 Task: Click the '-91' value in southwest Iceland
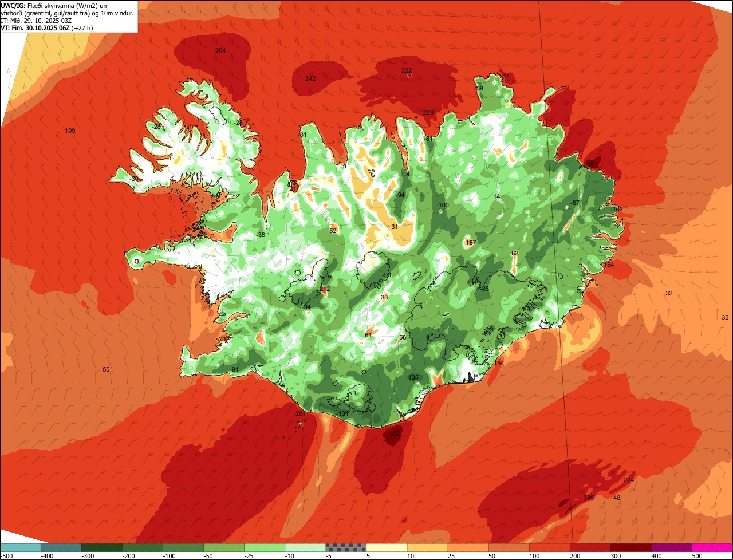tap(234, 369)
